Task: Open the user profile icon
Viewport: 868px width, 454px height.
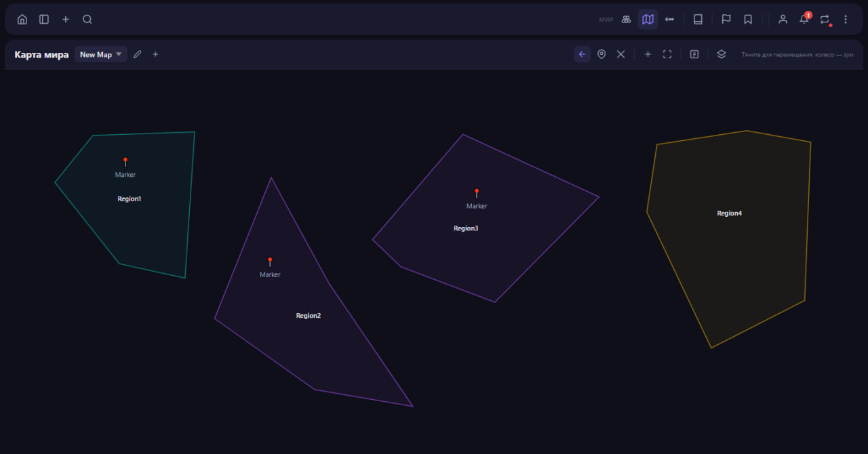Action: click(783, 20)
